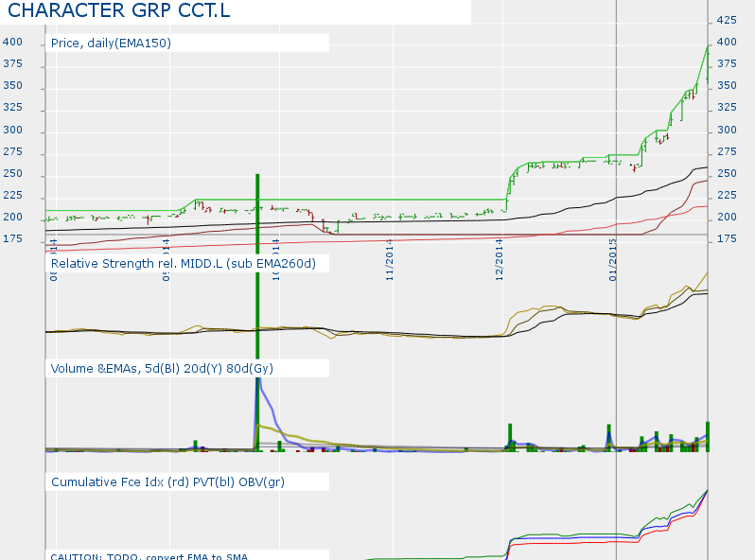The image size is (755, 560).
Task: Click the 250 value on right price axis
Action: pyautogui.click(x=727, y=173)
